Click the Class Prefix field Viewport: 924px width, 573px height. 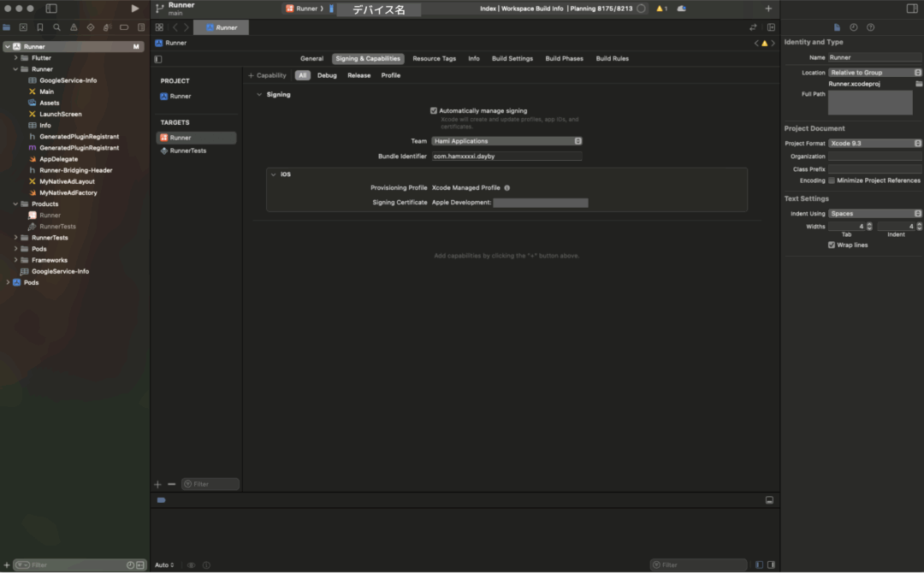[x=874, y=169]
